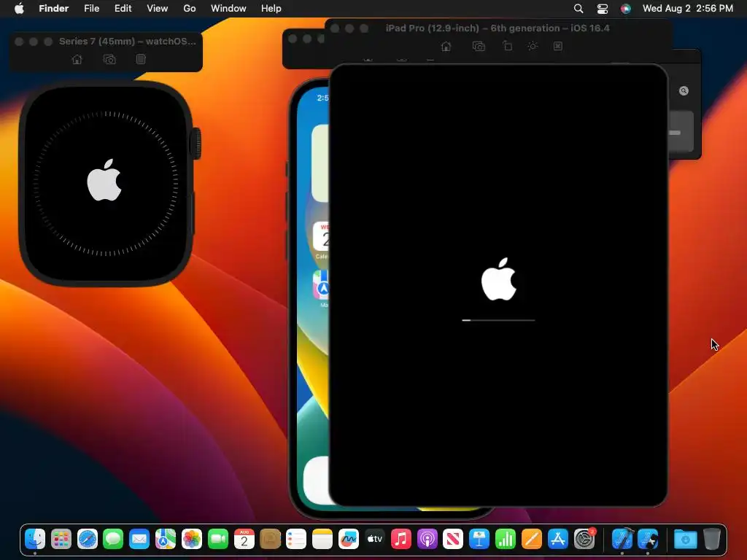Open Photos from the Dock
This screenshot has height=560, width=747.
(x=192, y=539)
